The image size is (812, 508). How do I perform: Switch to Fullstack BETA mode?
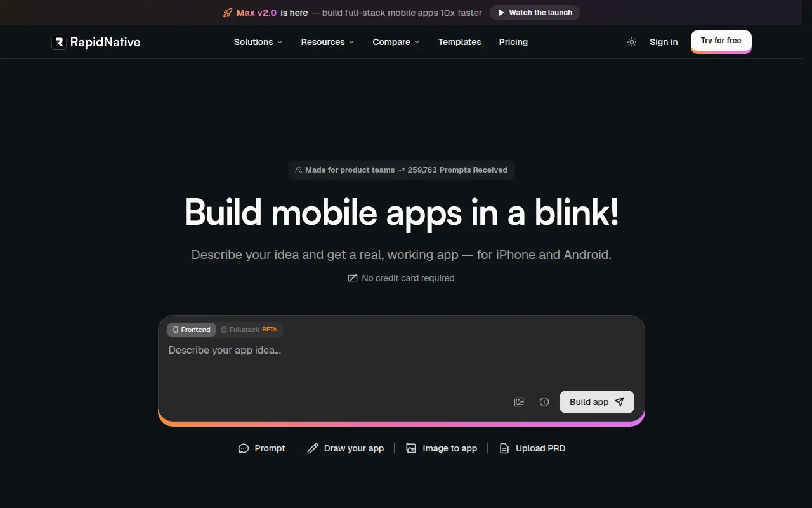249,330
